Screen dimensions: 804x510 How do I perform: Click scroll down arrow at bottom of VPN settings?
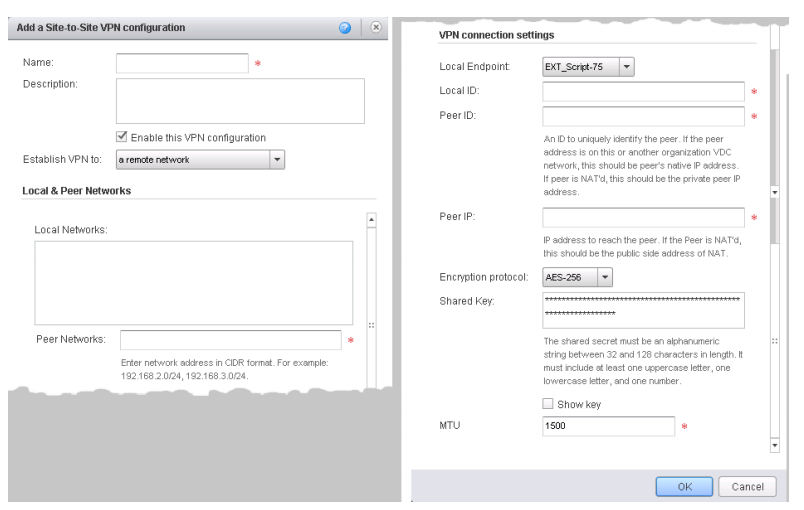(x=775, y=445)
